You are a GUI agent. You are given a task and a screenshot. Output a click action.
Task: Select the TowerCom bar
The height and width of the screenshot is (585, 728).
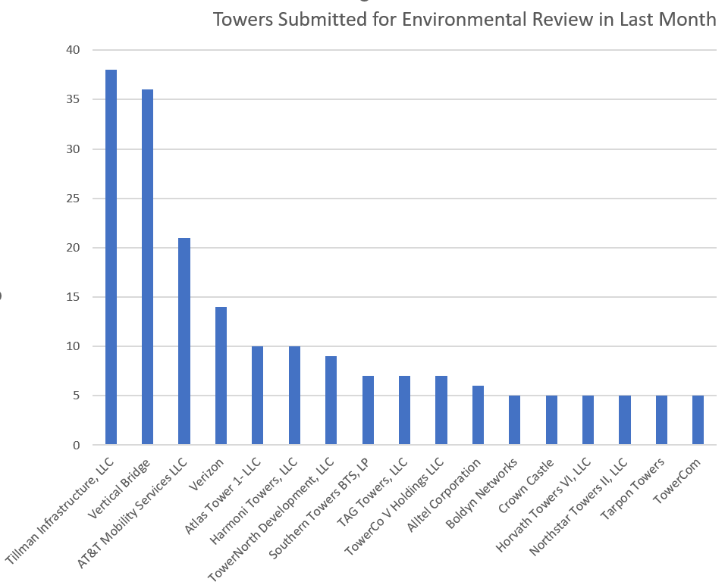[698, 420]
